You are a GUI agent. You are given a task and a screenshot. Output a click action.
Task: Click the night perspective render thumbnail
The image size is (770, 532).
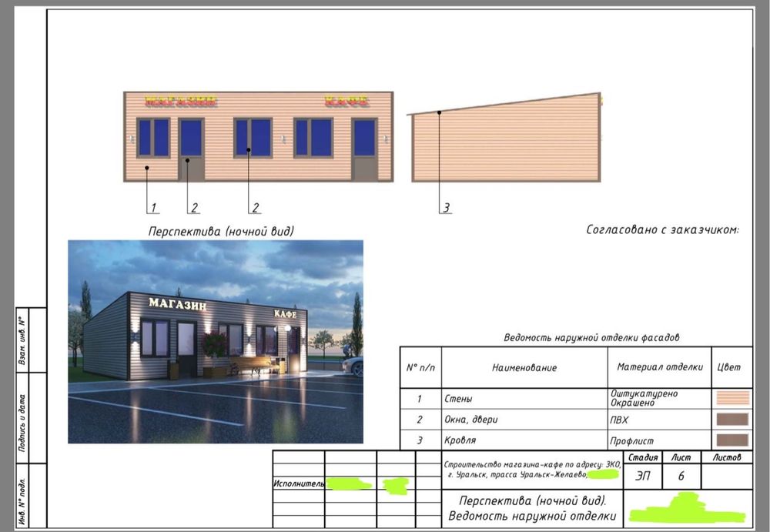[216, 342]
